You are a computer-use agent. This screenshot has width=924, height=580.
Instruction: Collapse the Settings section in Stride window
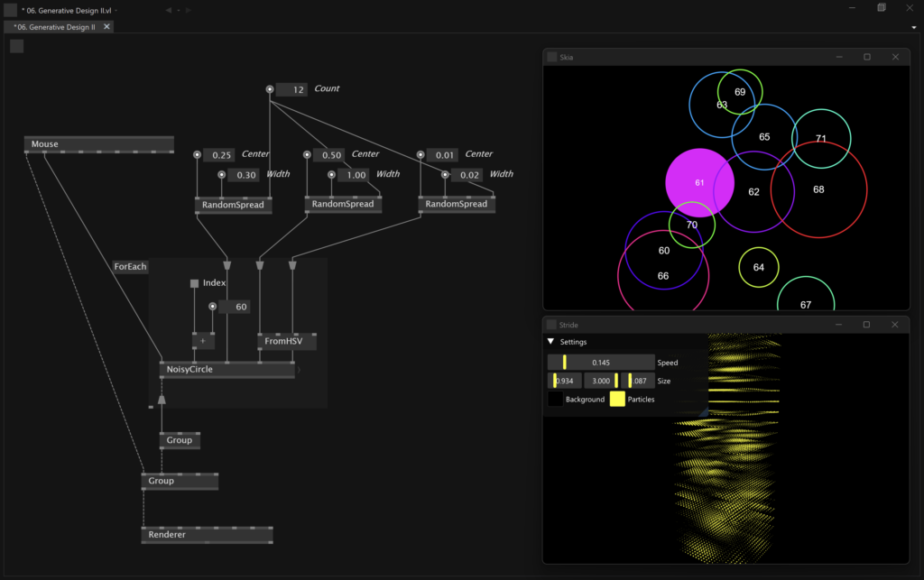point(550,342)
